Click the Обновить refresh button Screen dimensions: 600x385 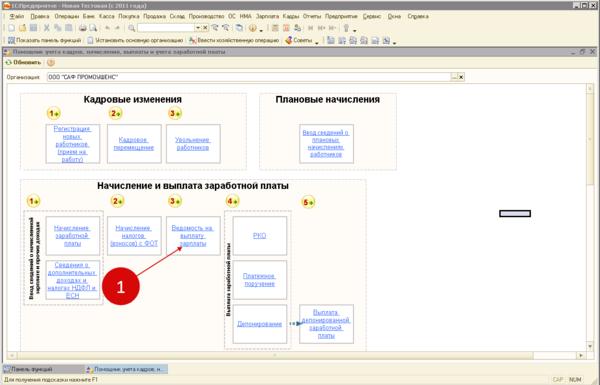[24, 62]
